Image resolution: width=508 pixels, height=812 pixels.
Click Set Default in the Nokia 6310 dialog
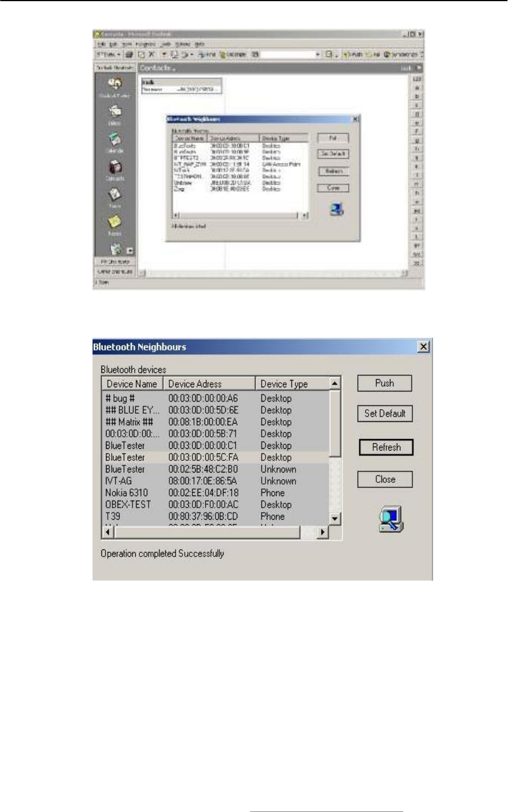pyautogui.click(x=385, y=413)
